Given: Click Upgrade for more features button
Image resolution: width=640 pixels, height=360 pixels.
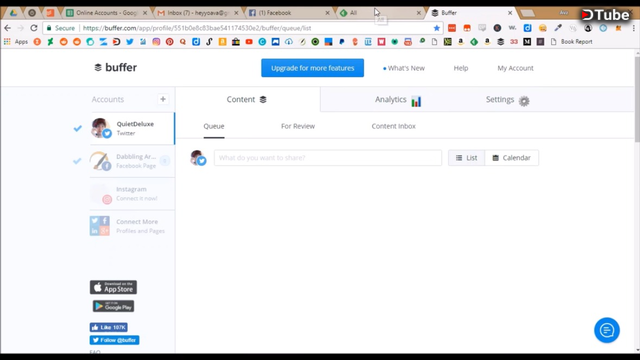Looking at the screenshot, I should tap(313, 68).
